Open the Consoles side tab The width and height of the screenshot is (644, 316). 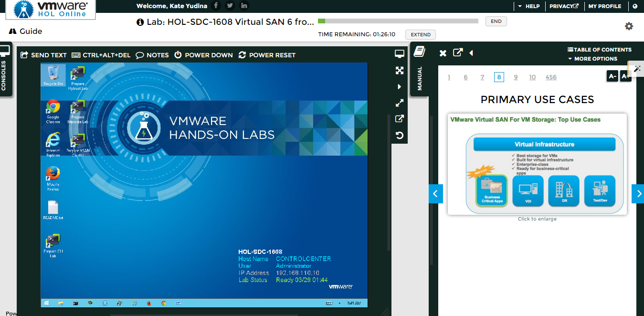tap(5, 69)
